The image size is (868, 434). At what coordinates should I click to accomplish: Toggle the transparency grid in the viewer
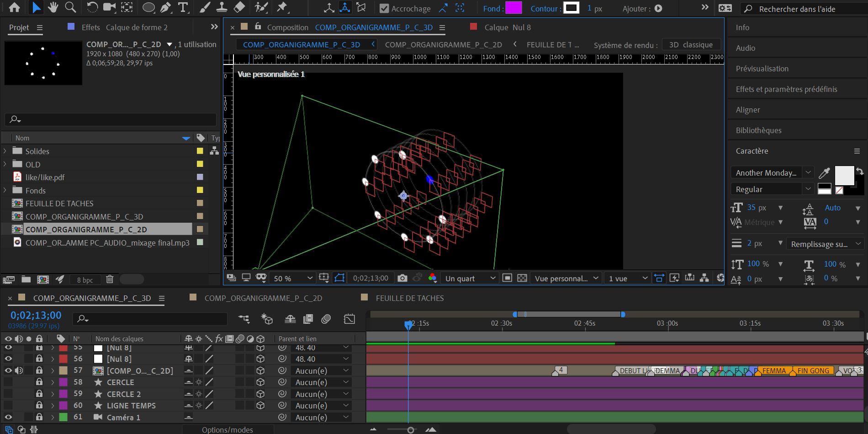pyautogui.click(x=522, y=278)
